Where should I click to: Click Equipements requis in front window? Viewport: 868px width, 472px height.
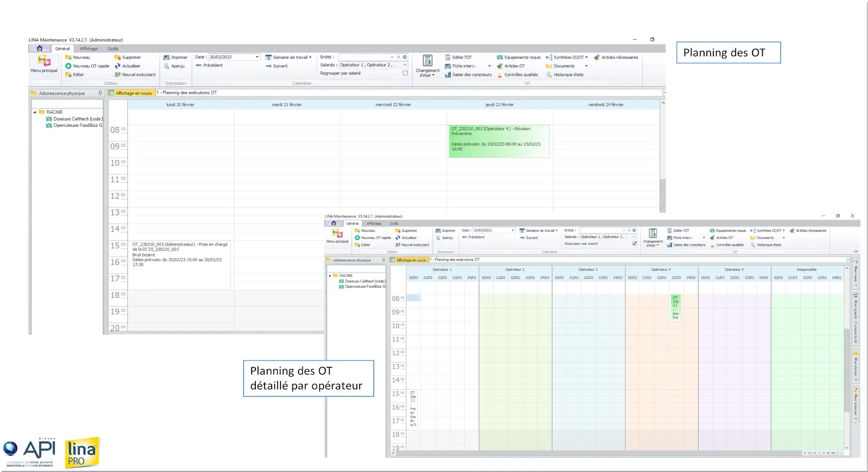pyautogui.click(x=728, y=230)
